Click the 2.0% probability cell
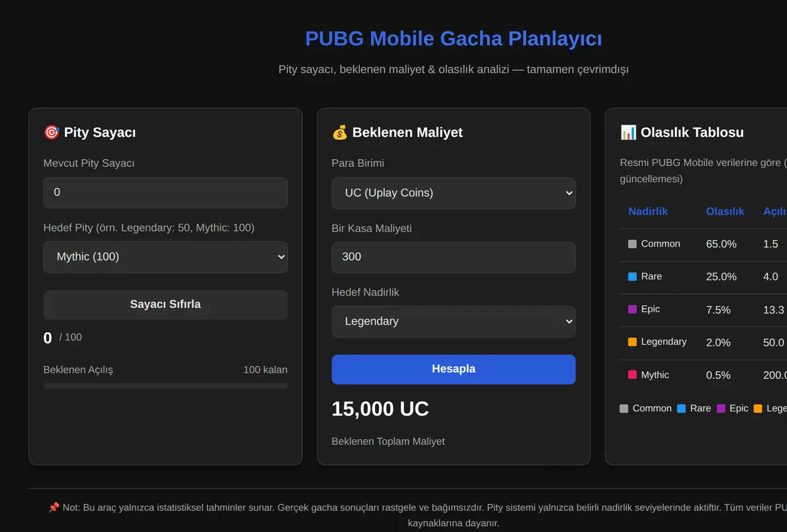This screenshot has width=787, height=532. pyautogui.click(x=718, y=342)
